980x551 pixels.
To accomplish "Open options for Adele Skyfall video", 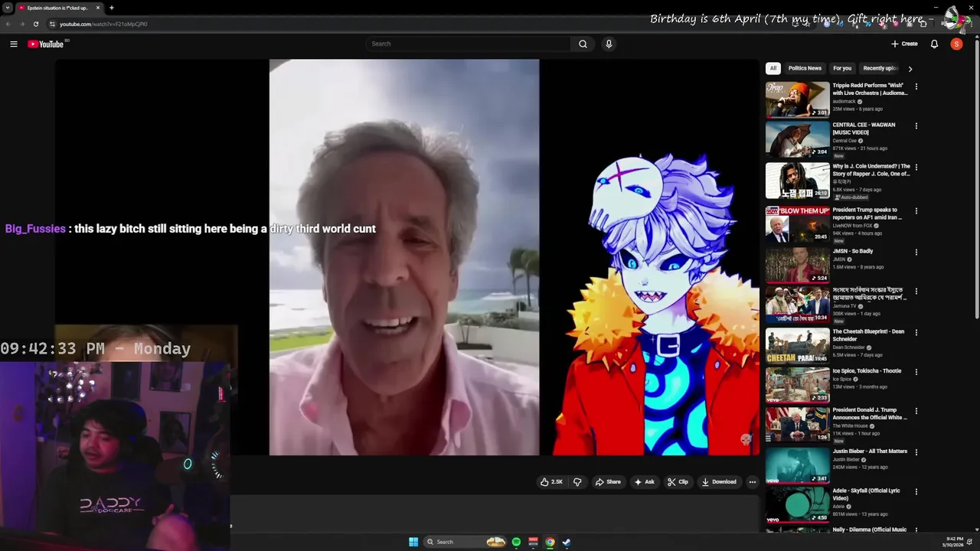I will (916, 491).
